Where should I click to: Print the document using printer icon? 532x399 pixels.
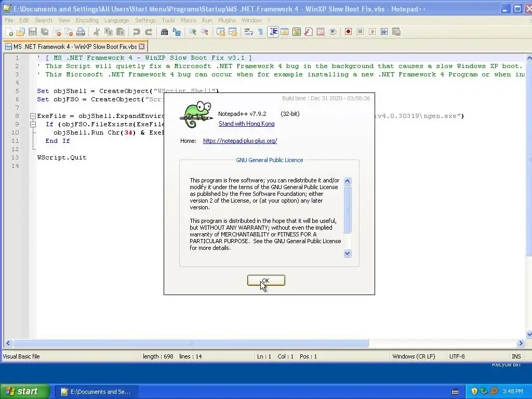click(81, 32)
